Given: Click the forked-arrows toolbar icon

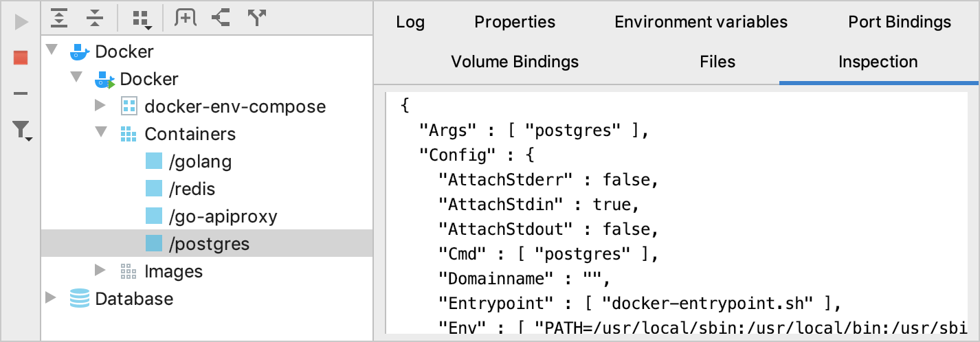Looking at the screenshot, I should (x=256, y=19).
